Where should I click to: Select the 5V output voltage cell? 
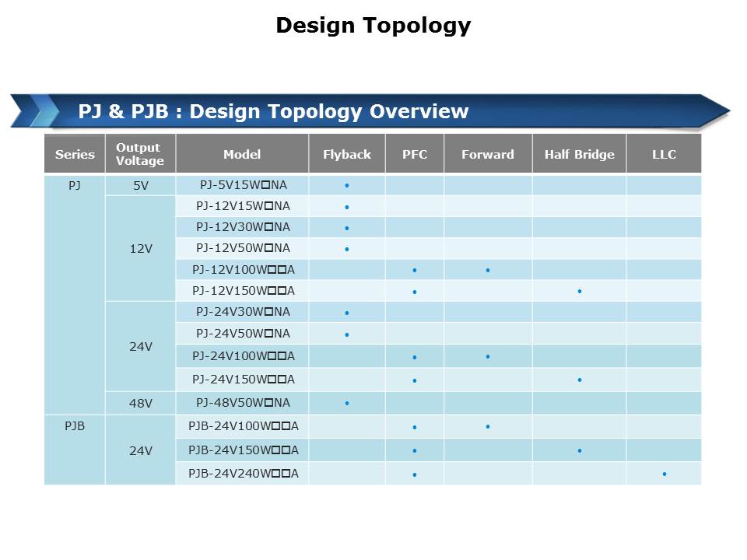coord(140,186)
